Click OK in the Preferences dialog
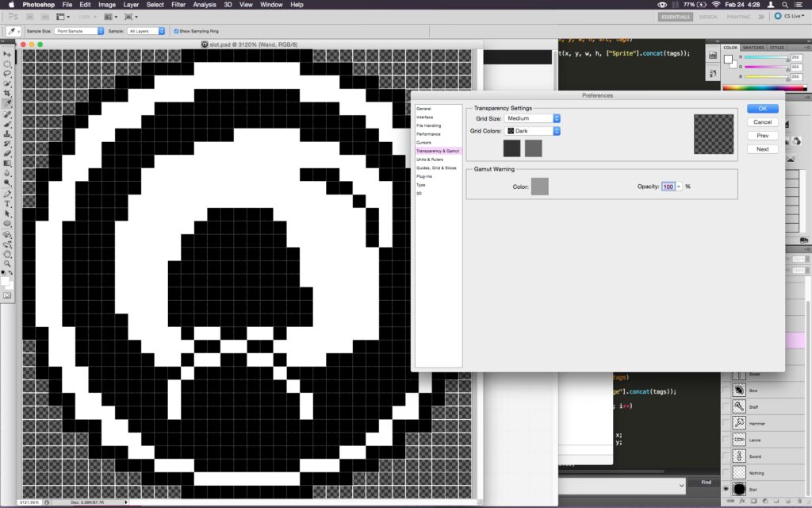Viewport: 812px width, 508px height. tap(762, 109)
